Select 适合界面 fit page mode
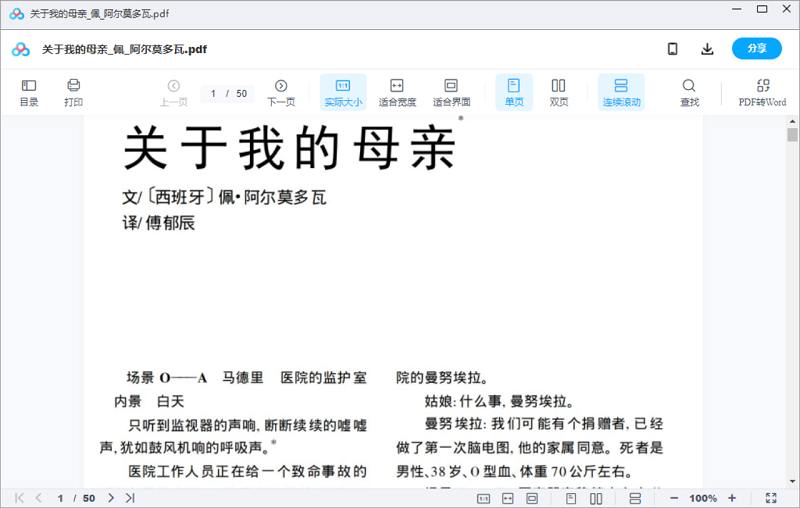This screenshot has height=508, width=800. 451,92
